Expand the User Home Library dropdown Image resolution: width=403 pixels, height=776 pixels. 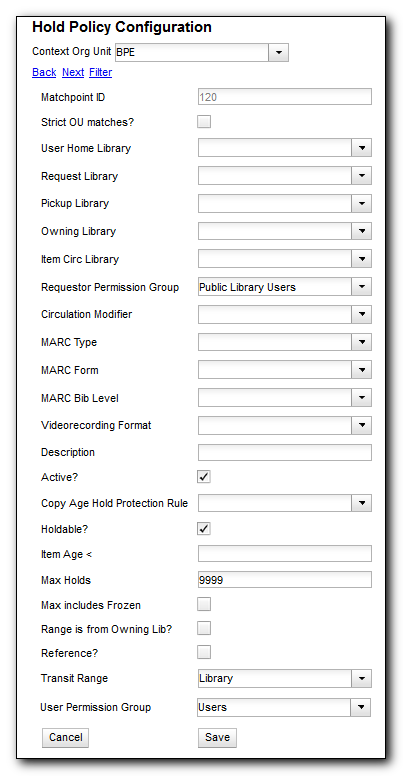[362, 147]
